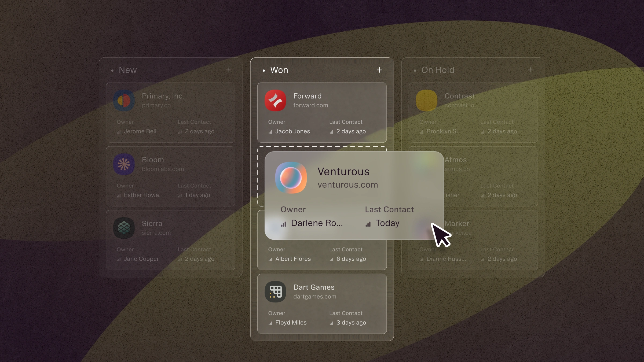Add a card to the Won column
The height and width of the screenshot is (362, 644).
[379, 70]
